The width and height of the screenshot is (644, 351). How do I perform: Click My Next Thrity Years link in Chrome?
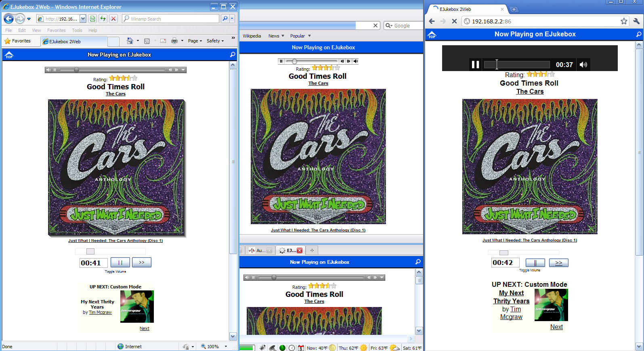pos(511,297)
